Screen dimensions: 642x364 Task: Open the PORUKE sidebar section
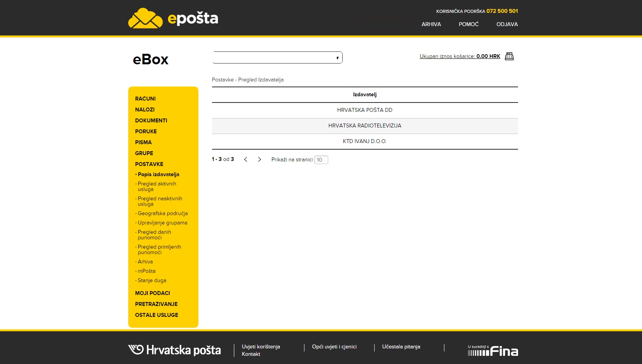click(146, 131)
